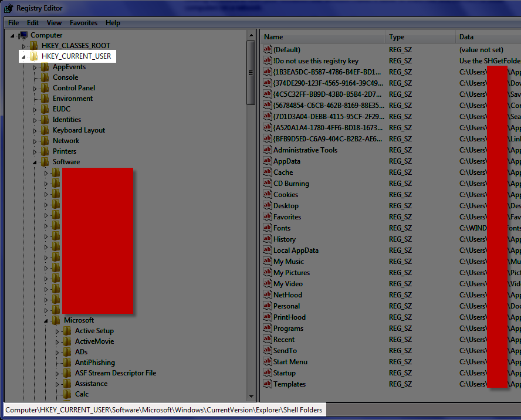This screenshot has height=420, width=521.
Task: Click the string icon beside Fonts
Action: [x=268, y=228]
